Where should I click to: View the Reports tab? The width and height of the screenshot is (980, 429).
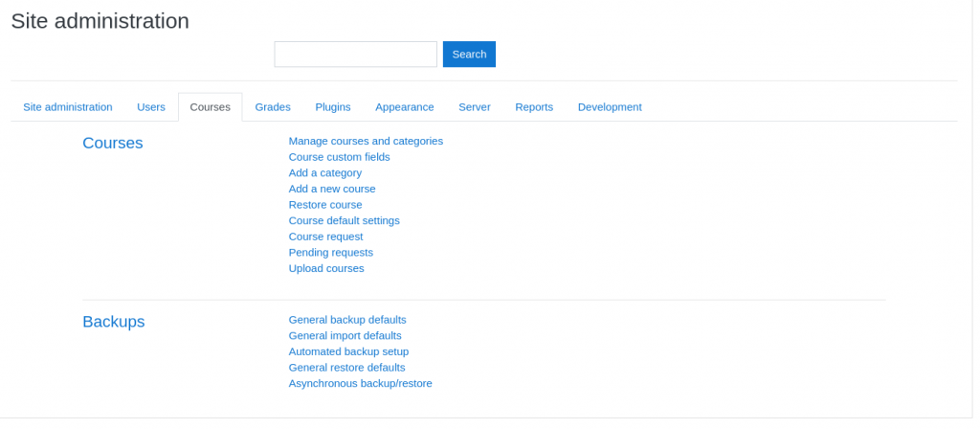pyautogui.click(x=534, y=107)
